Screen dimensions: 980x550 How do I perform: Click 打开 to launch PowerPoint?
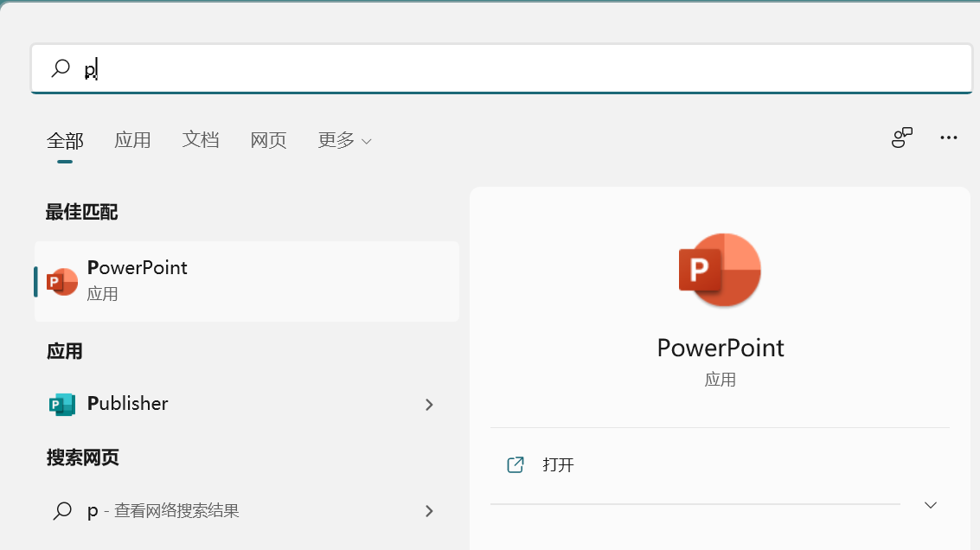coord(558,464)
